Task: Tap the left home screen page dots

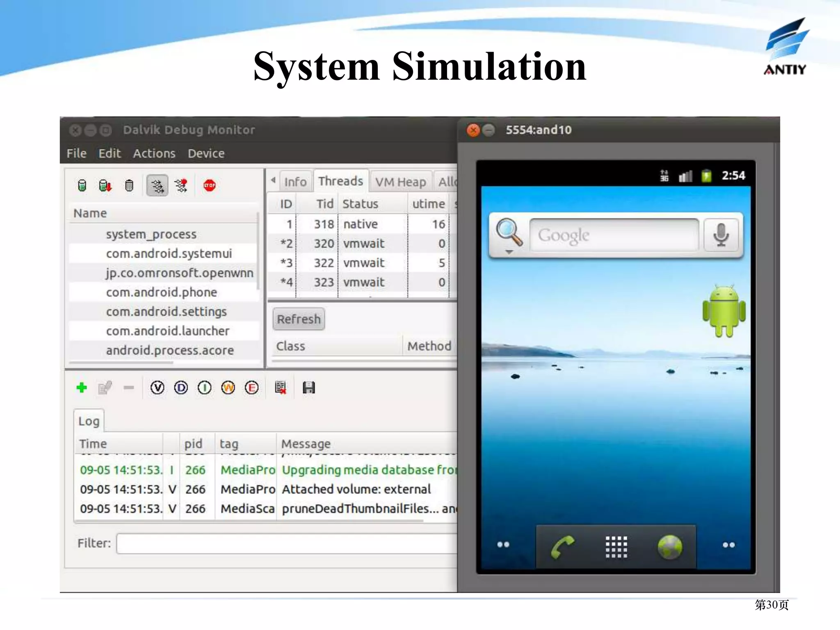Action: coord(503,545)
